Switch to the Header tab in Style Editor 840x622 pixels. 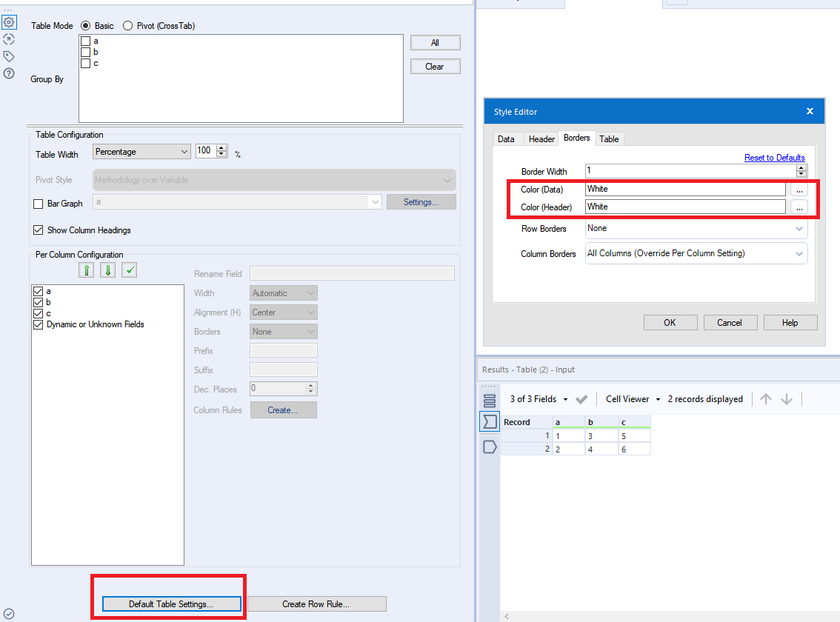[x=541, y=138]
